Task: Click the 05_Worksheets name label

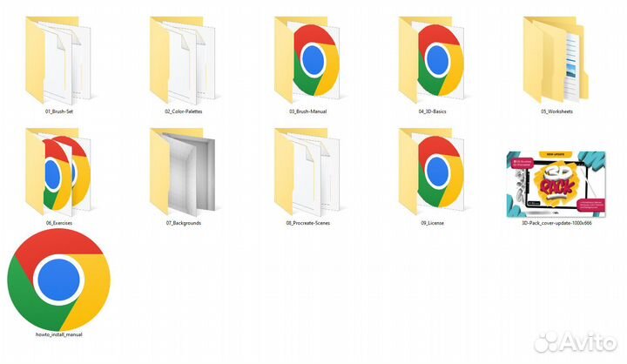Action: coord(557,111)
